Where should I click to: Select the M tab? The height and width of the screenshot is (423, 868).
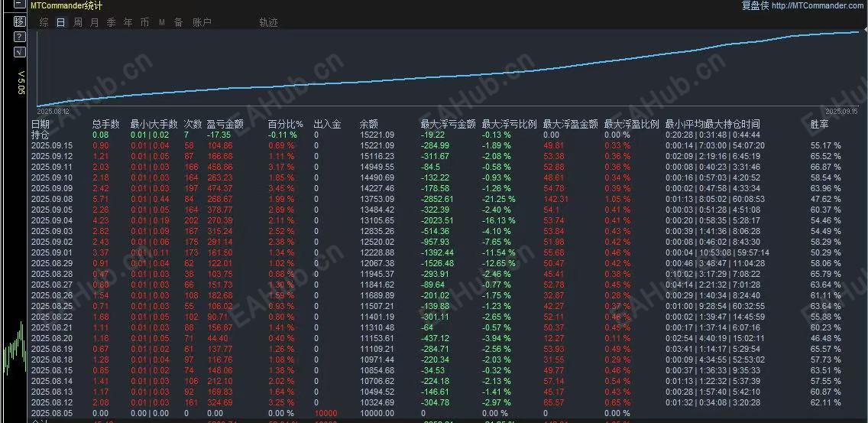click(162, 22)
